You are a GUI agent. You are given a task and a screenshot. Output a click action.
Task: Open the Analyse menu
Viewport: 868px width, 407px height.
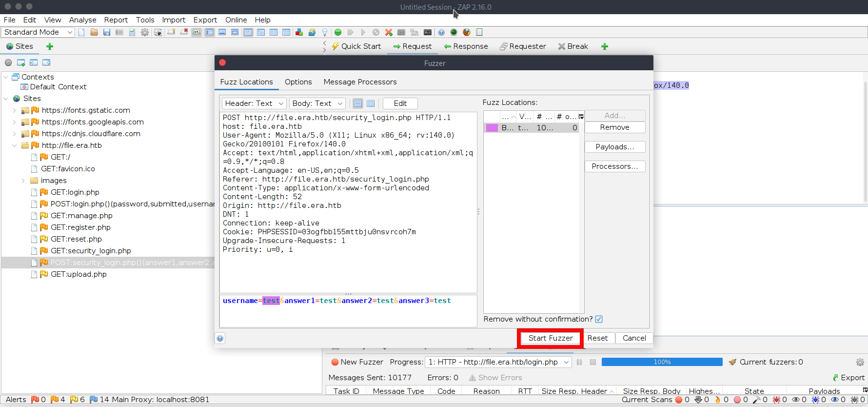point(82,20)
